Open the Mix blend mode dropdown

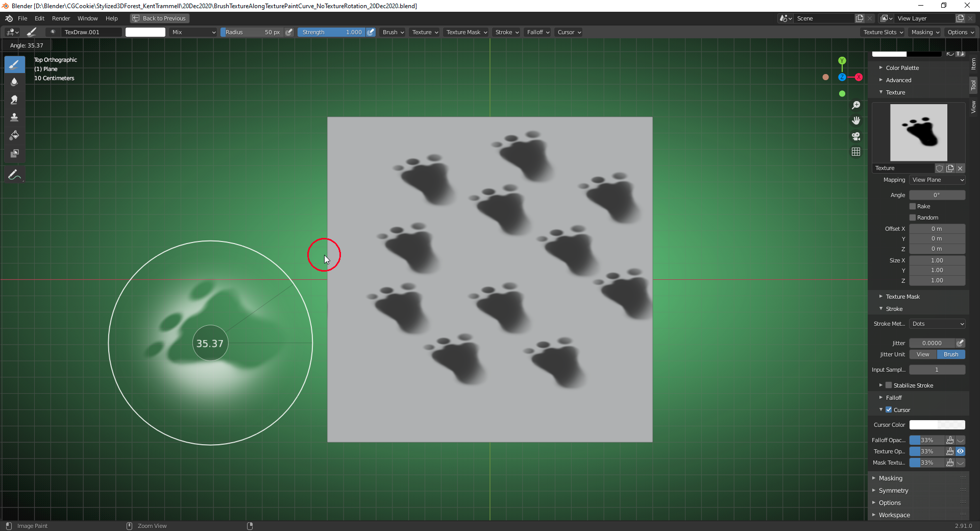coord(194,32)
